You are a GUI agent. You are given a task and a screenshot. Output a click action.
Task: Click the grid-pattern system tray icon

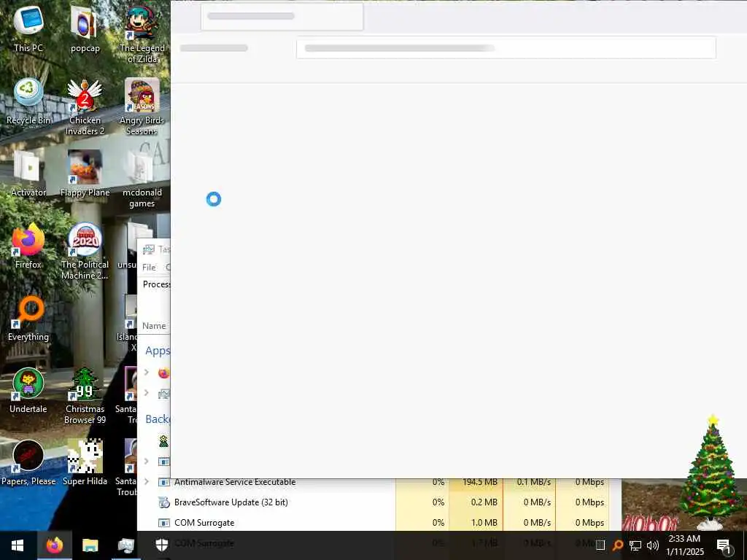tap(600, 545)
